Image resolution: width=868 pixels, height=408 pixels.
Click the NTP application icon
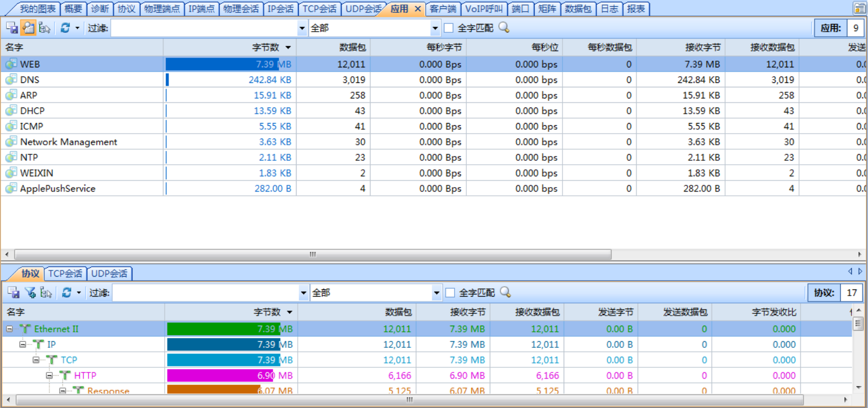pyautogui.click(x=11, y=158)
